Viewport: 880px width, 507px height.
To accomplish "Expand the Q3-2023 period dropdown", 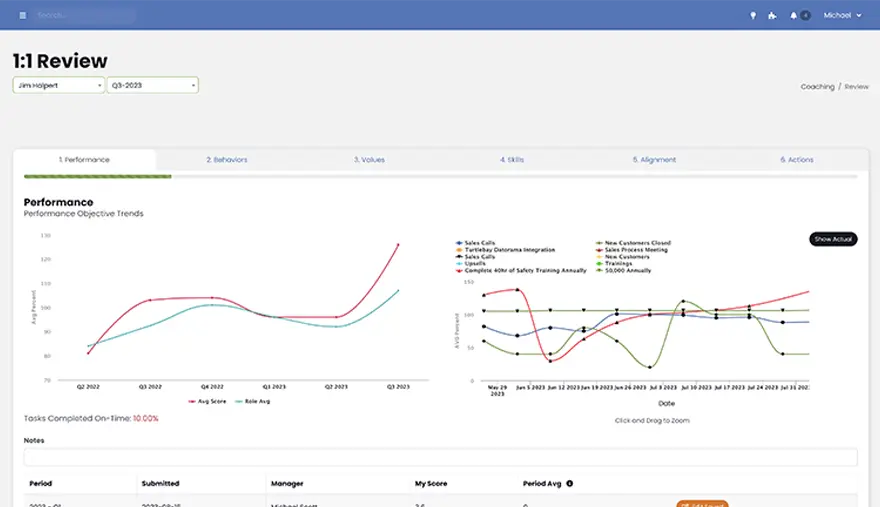I will tap(153, 86).
